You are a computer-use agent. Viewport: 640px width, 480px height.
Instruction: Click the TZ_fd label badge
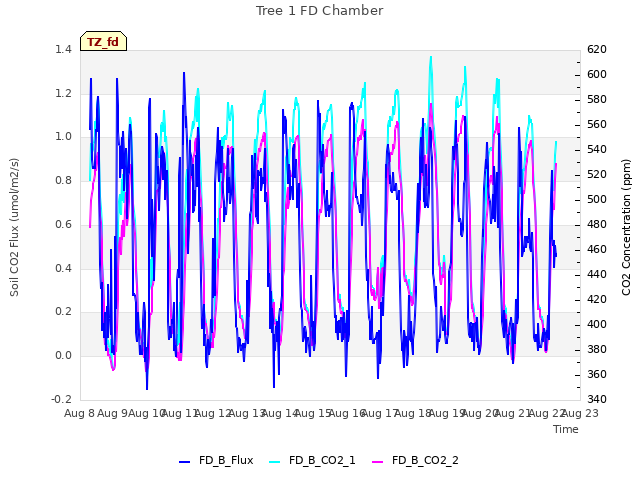(x=103, y=42)
